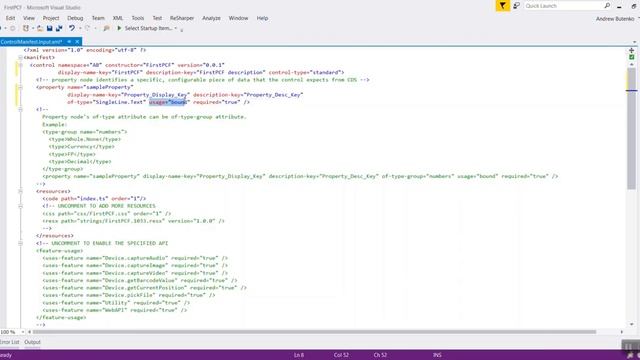The image size is (640, 360).
Task: Click the Quick Launch magnifier icon
Action: click(x=607, y=6)
